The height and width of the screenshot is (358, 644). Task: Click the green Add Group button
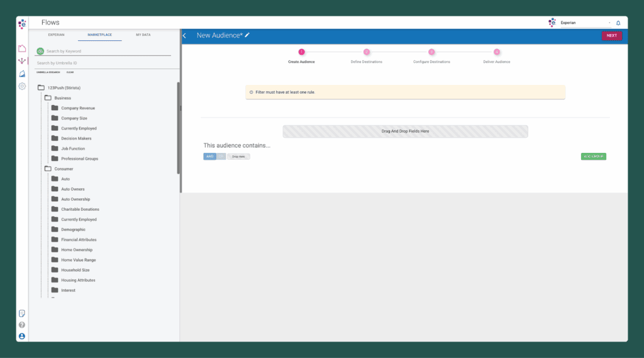593,156
